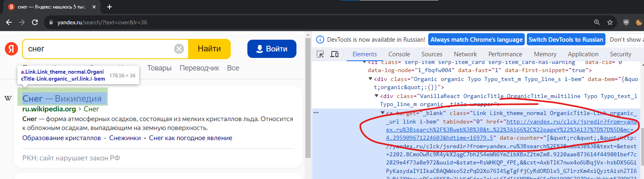Viewport: 644px width, 179px height.
Task: Reload the page using the refresh icon
Action: coord(35,22)
